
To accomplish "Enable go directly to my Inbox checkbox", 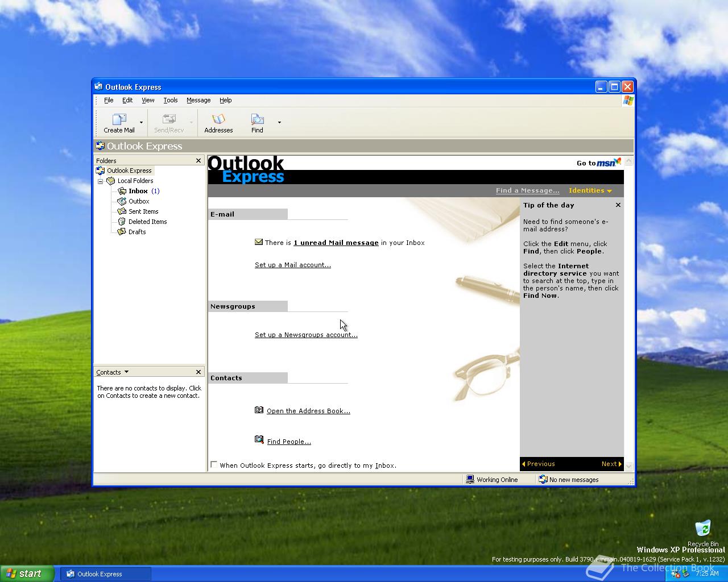I will pos(214,465).
